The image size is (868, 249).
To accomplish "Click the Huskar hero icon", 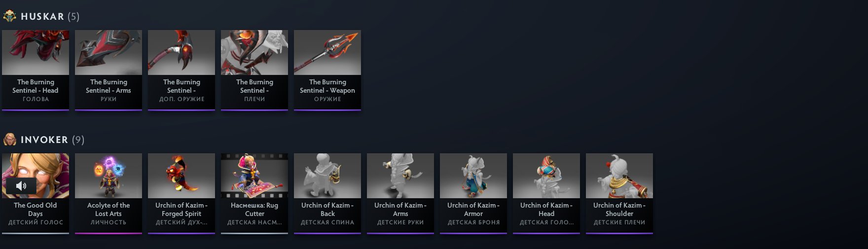I will pos(9,16).
